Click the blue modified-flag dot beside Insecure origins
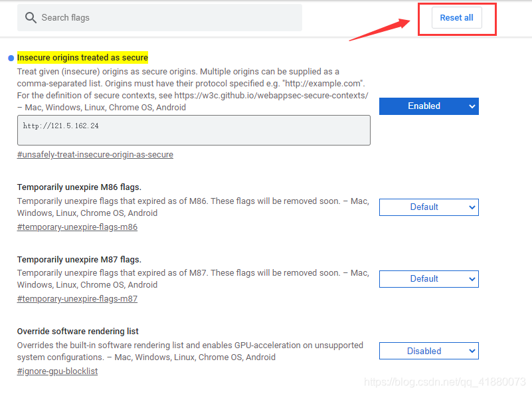The height and width of the screenshot is (394, 532). (x=11, y=58)
